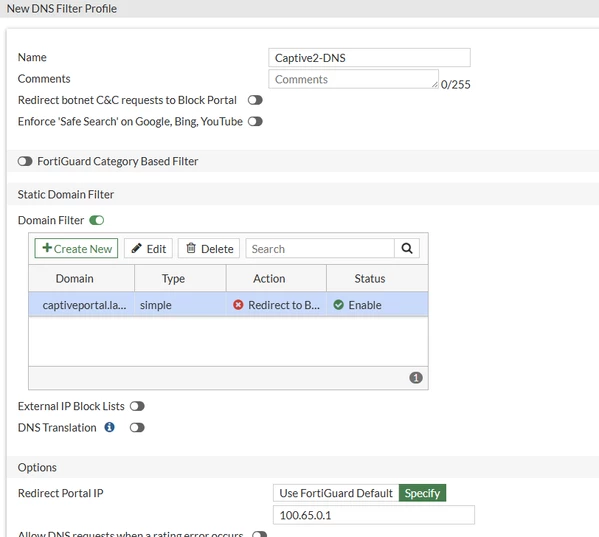The height and width of the screenshot is (537, 599).
Task: Toggle Enforce Safe Search on Google, Bing, YouTube
Action: click(x=255, y=121)
